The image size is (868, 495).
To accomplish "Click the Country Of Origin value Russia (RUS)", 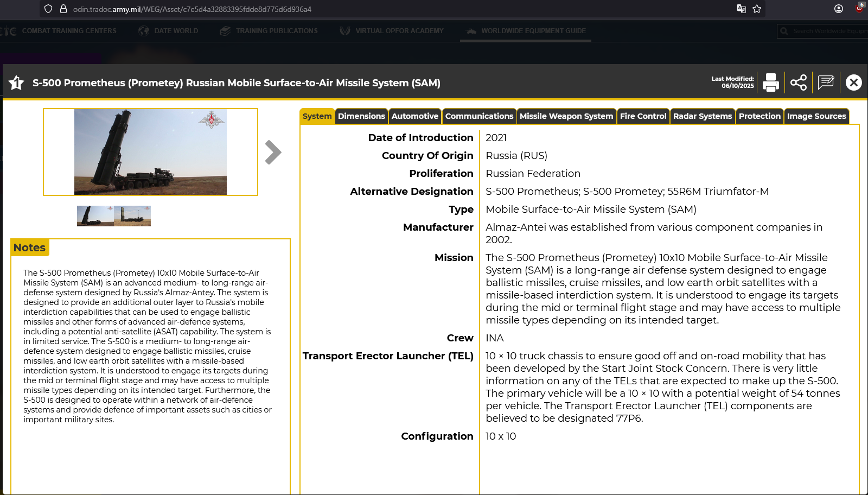I will pyautogui.click(x=516, y=156).
